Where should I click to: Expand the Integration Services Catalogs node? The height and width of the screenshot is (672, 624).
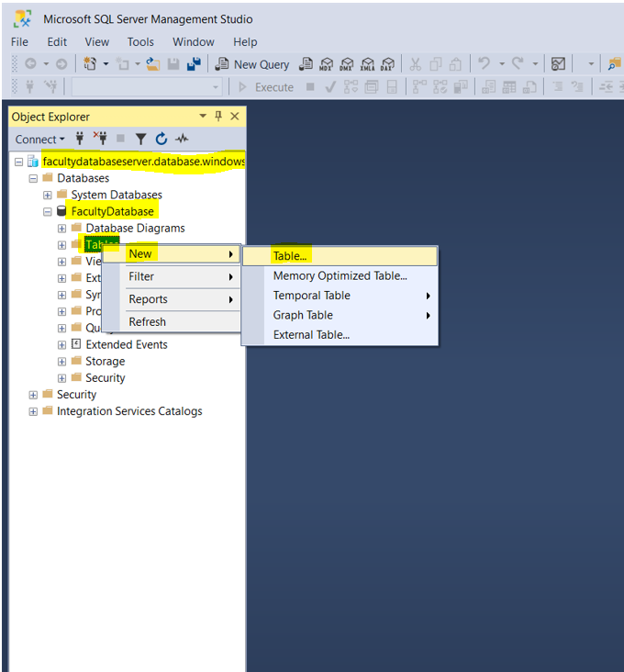(33, 412)
